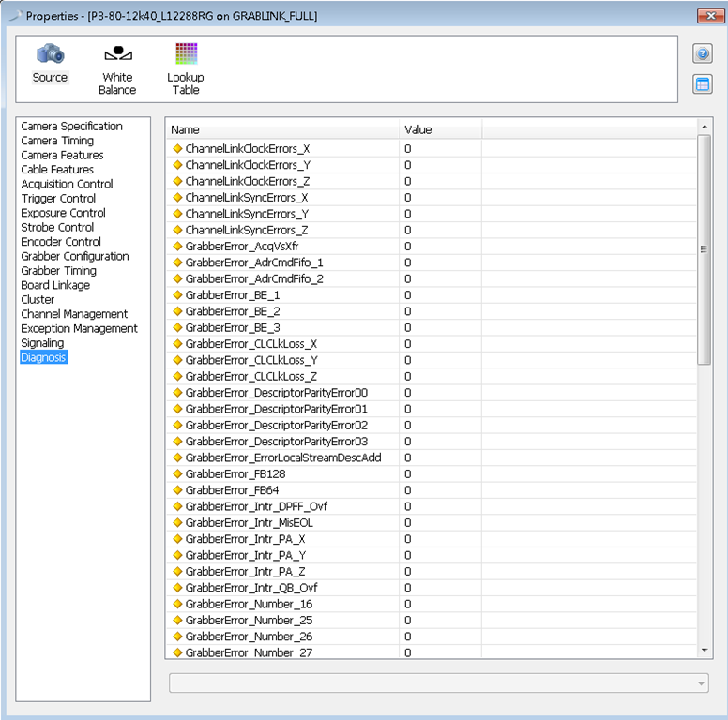This screenshot has width=728, height=720.
Task: Select the Camera Specification category
Action: pyautogui.click(x=71, y=127)
